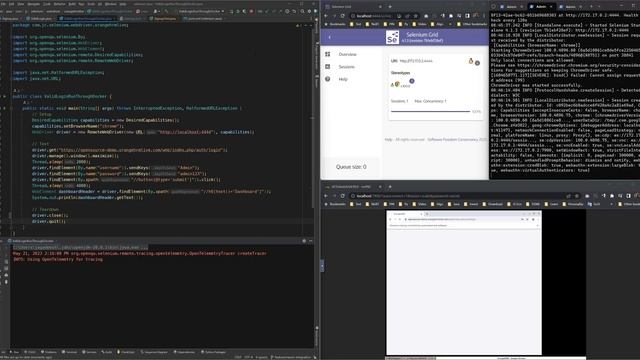Switch to the first Admin terminal tab

point(511,7)
